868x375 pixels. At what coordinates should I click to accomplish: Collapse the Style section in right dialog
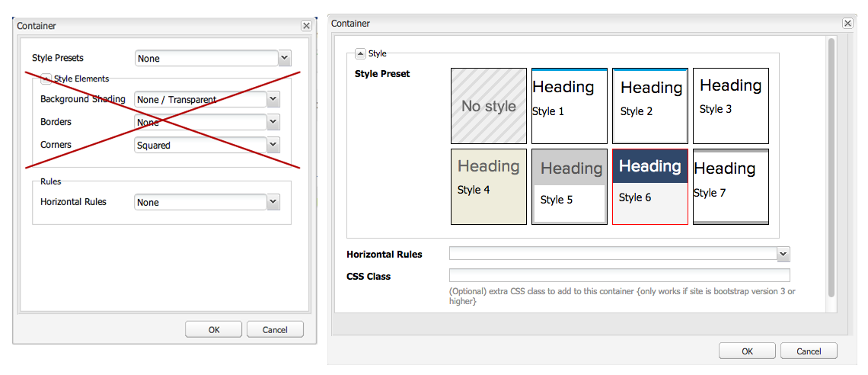[x=360, y=53]
